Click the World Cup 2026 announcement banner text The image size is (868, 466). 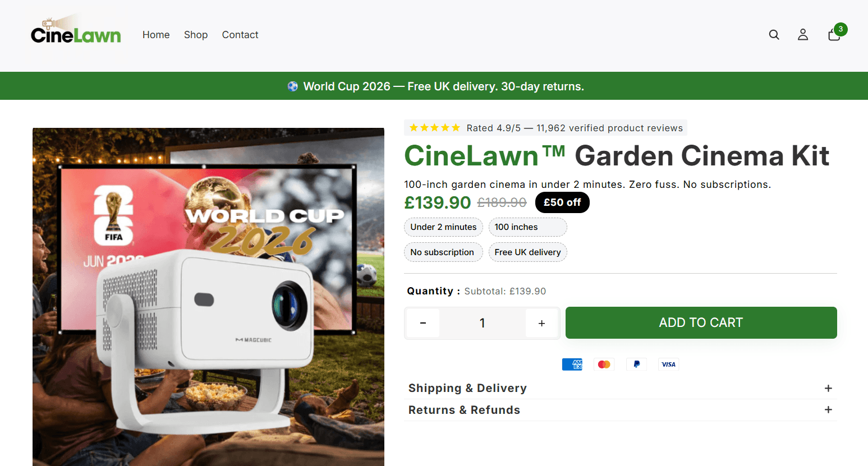444,86
